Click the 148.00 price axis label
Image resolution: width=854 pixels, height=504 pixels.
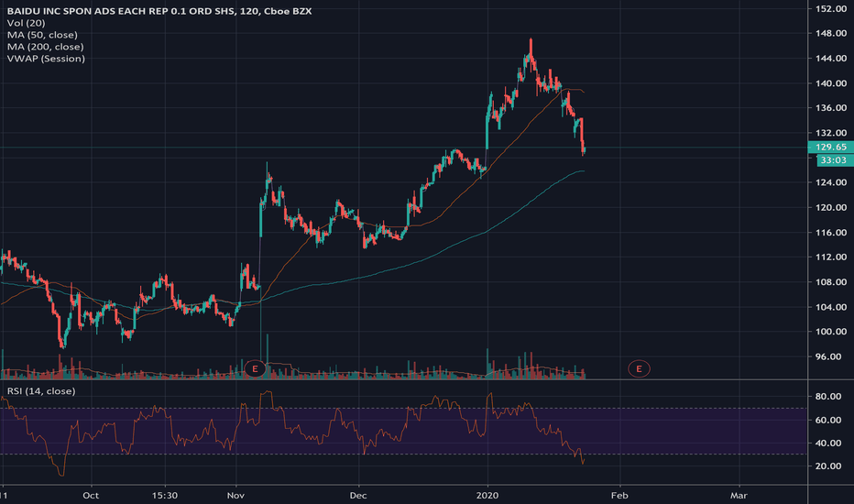pos(830,33)
